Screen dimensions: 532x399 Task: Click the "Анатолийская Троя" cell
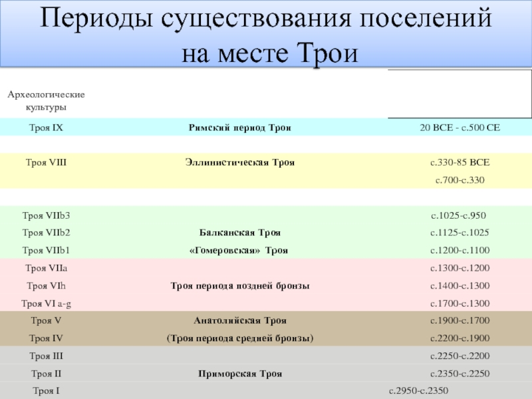[x=240, y=321]
